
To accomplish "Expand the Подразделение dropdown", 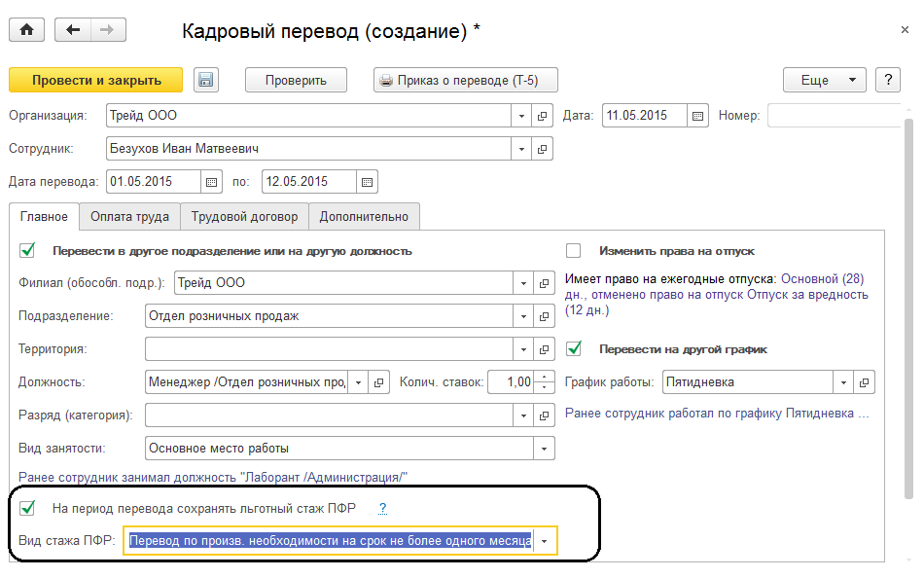I will point(523,316).
